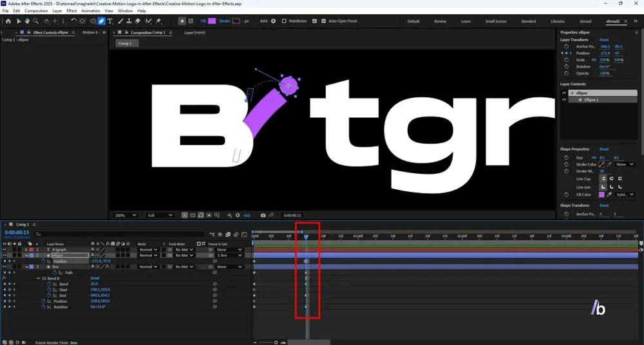Select the Selection arrow tool
Screen dimensions: 644x345
click(19, 21)
